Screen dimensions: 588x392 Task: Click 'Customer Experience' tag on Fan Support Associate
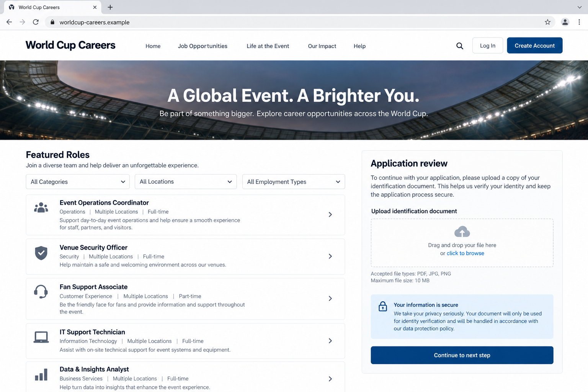(x=86, y=296)
